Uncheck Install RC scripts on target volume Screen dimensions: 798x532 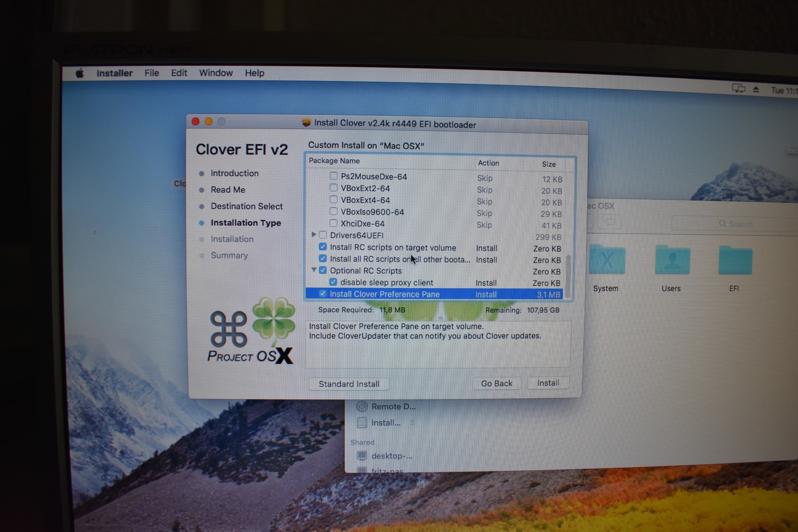point(323,247)
